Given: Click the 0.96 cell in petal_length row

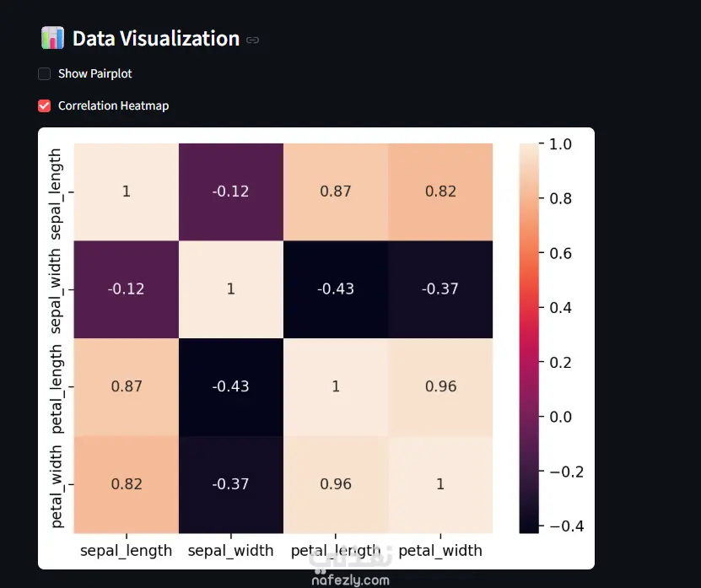Looking at the screenshot, I should click(x=440, y=386).
